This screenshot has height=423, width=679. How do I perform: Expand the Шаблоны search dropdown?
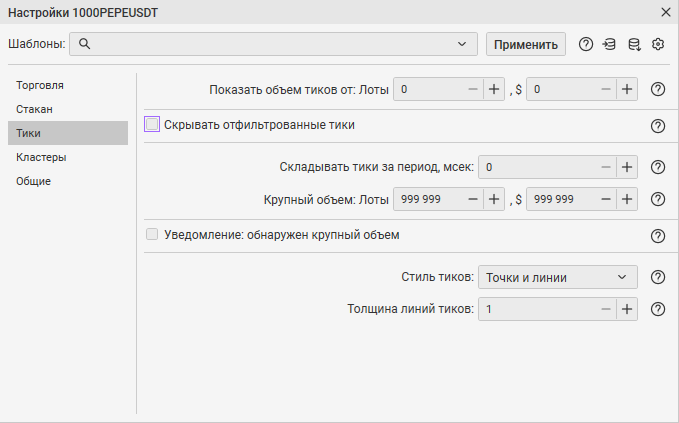(x=462, y=44)
